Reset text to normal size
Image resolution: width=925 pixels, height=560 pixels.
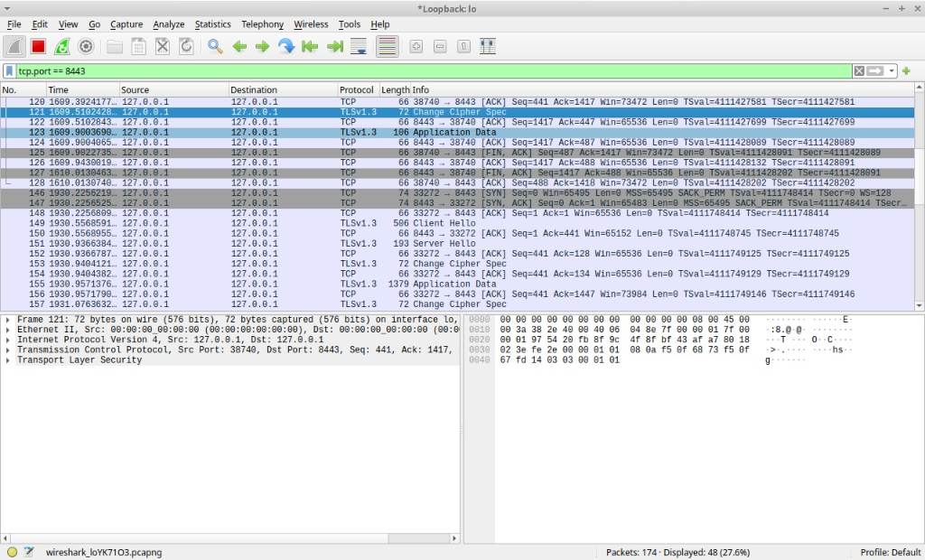point(463,47)
